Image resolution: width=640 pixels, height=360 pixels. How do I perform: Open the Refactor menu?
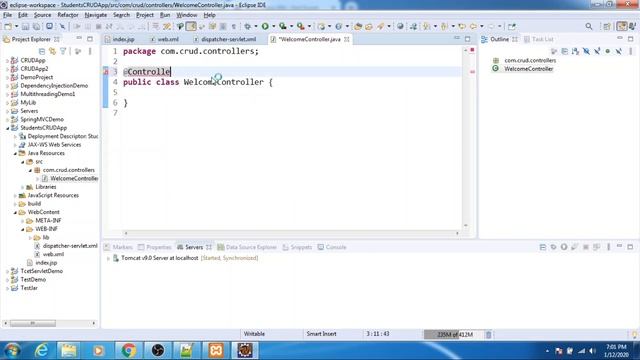(x=68, y=15)
